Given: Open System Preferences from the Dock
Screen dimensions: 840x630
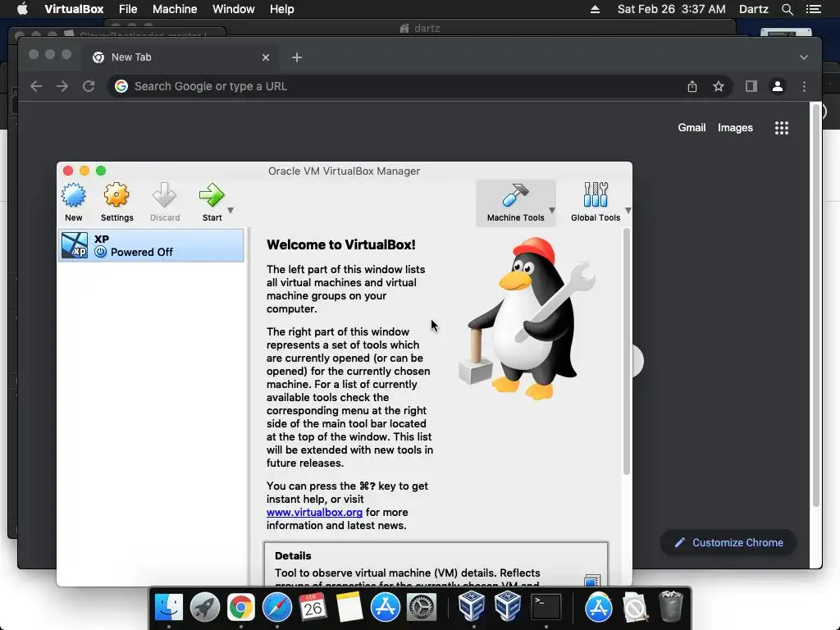Looking at the screenshot, I should [x=422, y=607].
